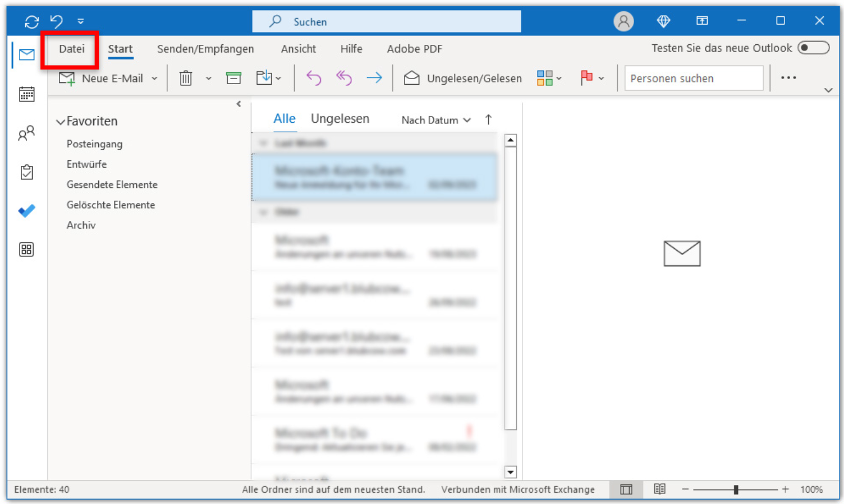Enable the new Outlook toggle
844x504 pixels.
[813, 48]
